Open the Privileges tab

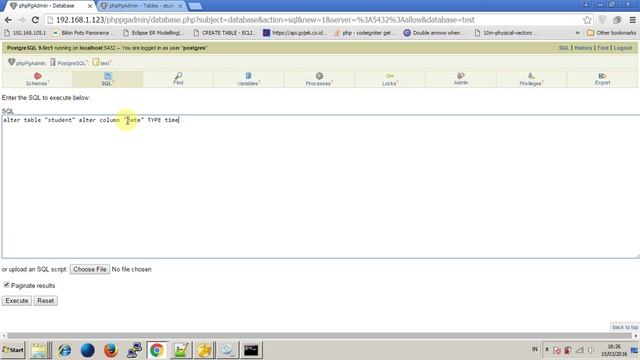[531, 79]
